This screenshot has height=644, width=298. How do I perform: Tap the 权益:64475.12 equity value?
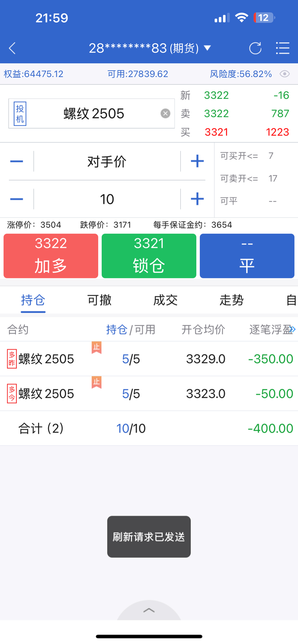click(x=33, y=74)
